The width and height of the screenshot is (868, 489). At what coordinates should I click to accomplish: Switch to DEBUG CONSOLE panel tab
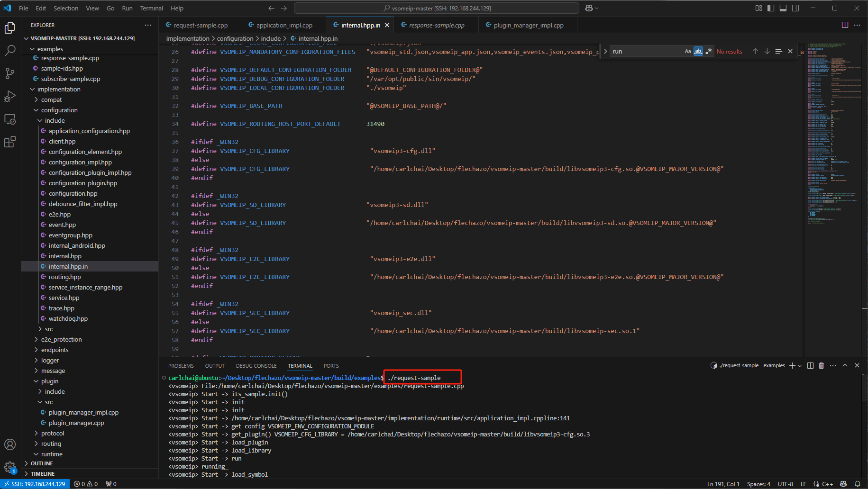256,366
